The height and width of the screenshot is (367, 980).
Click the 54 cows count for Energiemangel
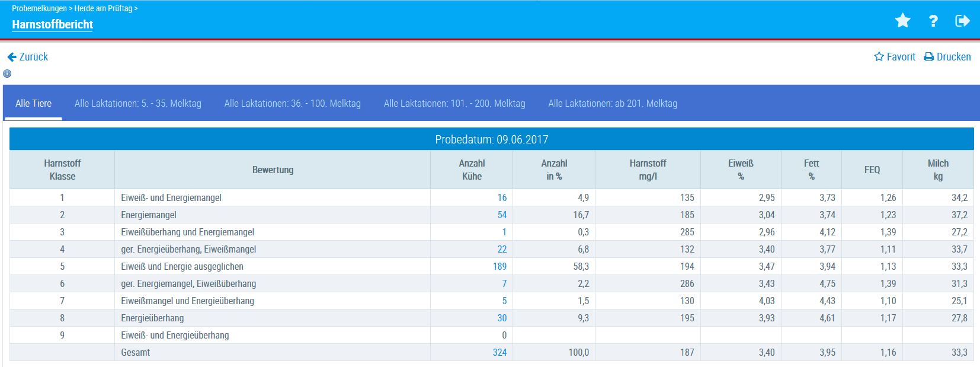(501, 215)
